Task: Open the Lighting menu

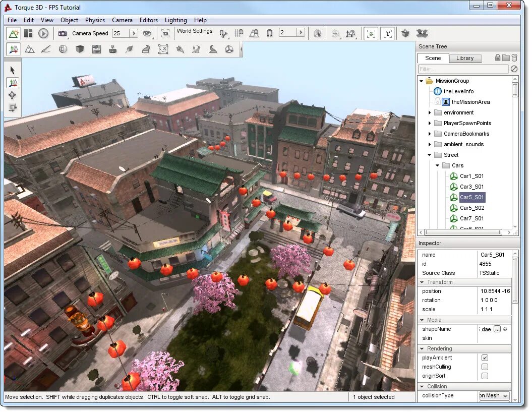Action: point(175,20)
